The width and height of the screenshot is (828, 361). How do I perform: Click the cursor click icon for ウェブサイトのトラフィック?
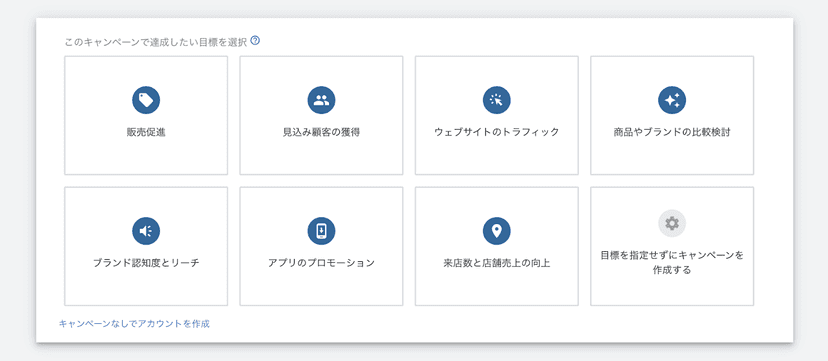click(x=496, y=100)
